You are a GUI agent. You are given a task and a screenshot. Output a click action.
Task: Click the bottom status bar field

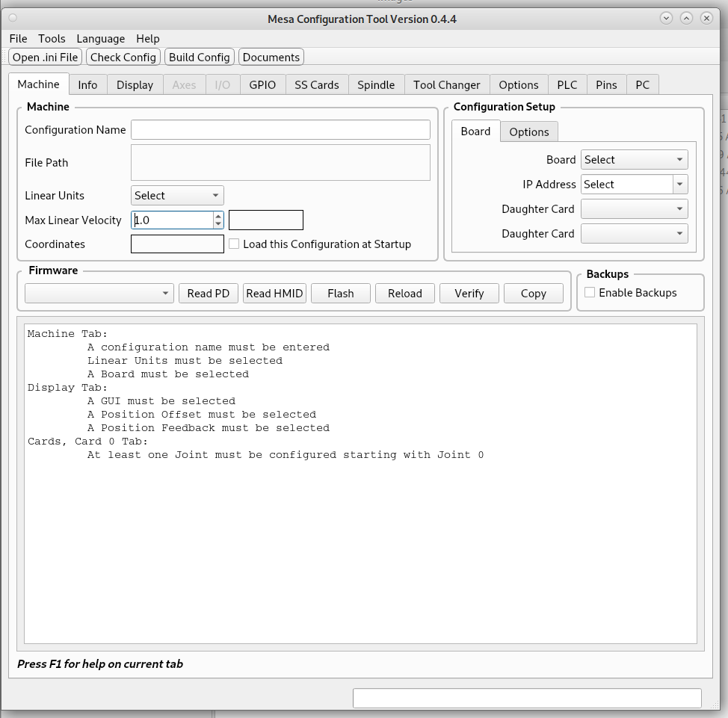pyautogui.click(x=527, y=698)
